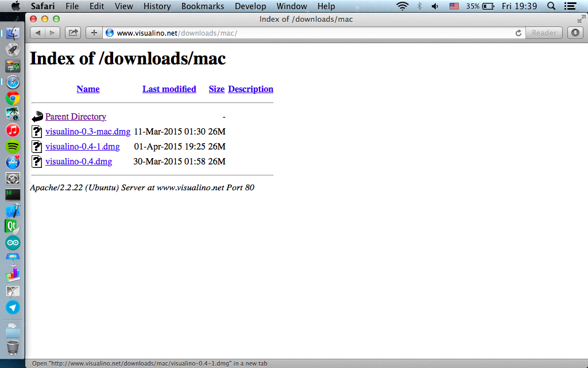This screenshot has width=588, height=368.
Task: Launch Qt Creator from the dock
Action: [x=12, y=227]
